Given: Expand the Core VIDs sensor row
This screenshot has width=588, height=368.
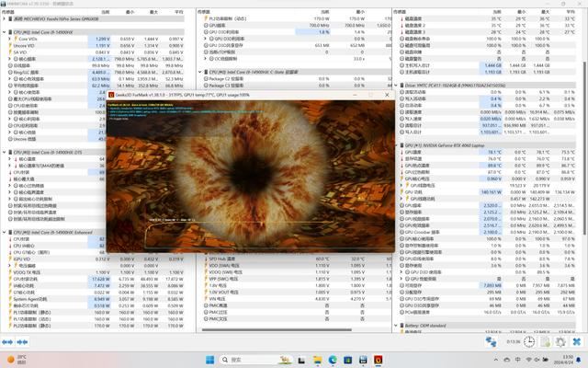Looking at the screenshot, I should (x=8, y=39).
